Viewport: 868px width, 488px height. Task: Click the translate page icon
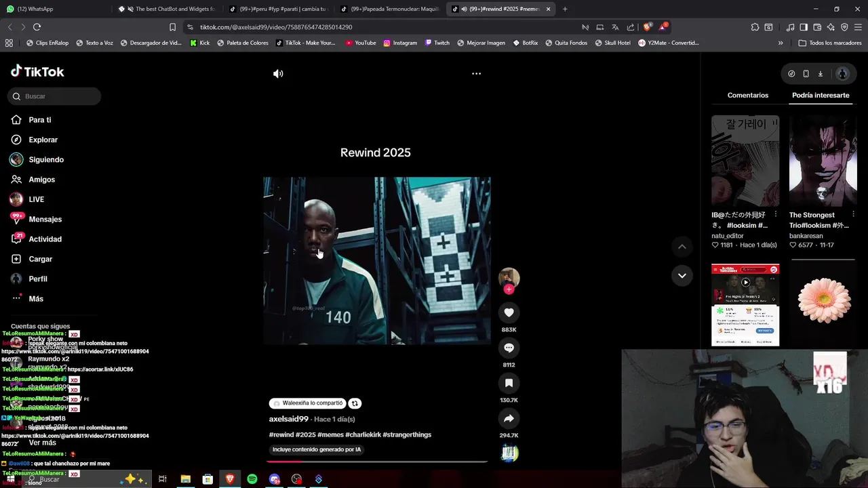[x=615, y=27]
